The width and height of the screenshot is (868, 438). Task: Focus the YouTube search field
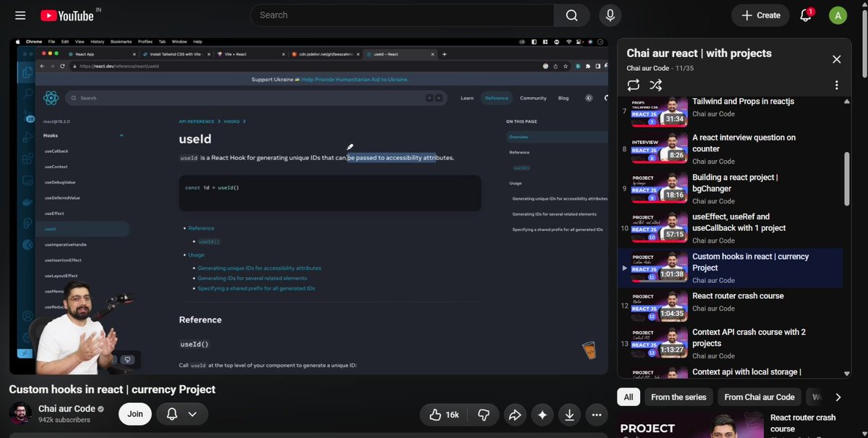click(402, 15)
